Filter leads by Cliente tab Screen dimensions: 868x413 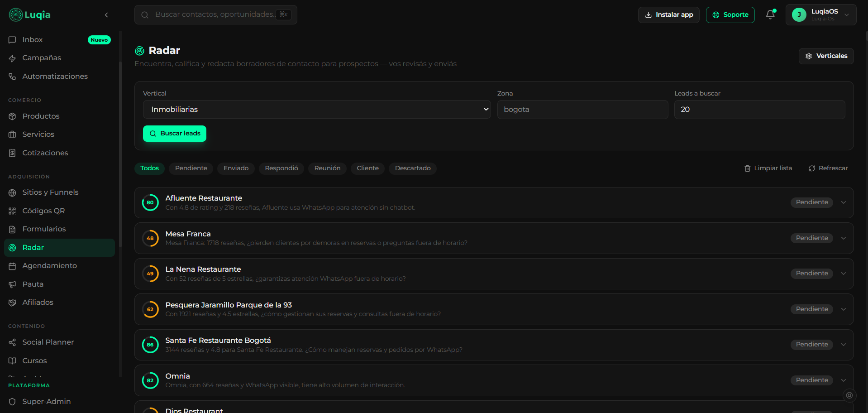click(367, 168)
